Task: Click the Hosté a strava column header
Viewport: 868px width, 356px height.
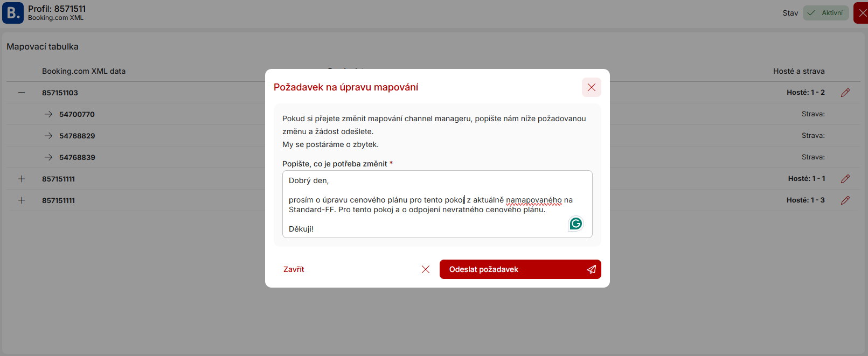Action: [798, 71]
